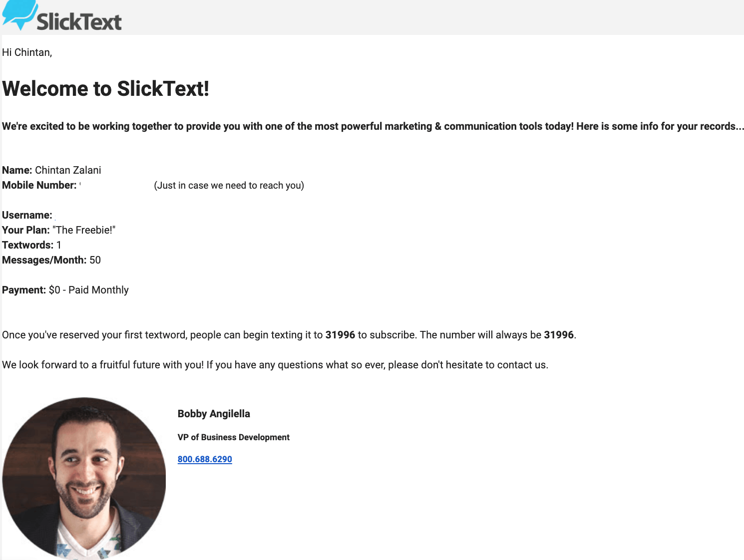The width and height of the screenshot is (744, 560).
Task: Click the "Messages/Month:" label
Action: click(44, 260)
